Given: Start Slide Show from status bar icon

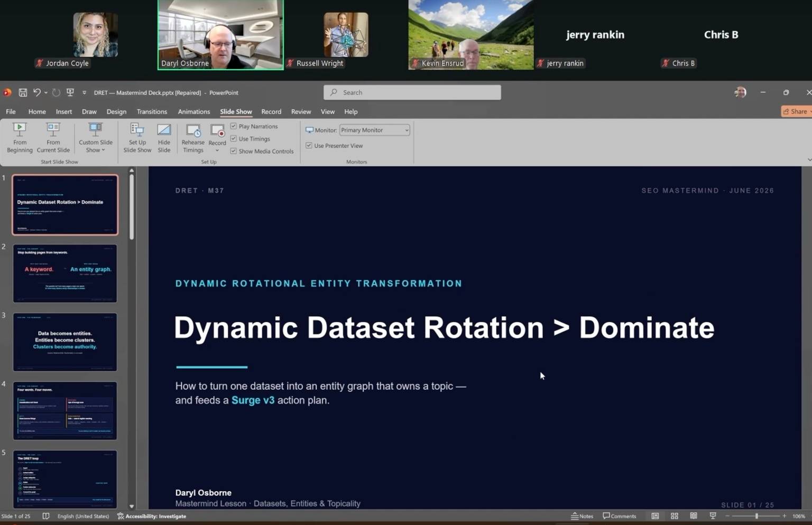Looking at the screenshot, I should point(713,516).
